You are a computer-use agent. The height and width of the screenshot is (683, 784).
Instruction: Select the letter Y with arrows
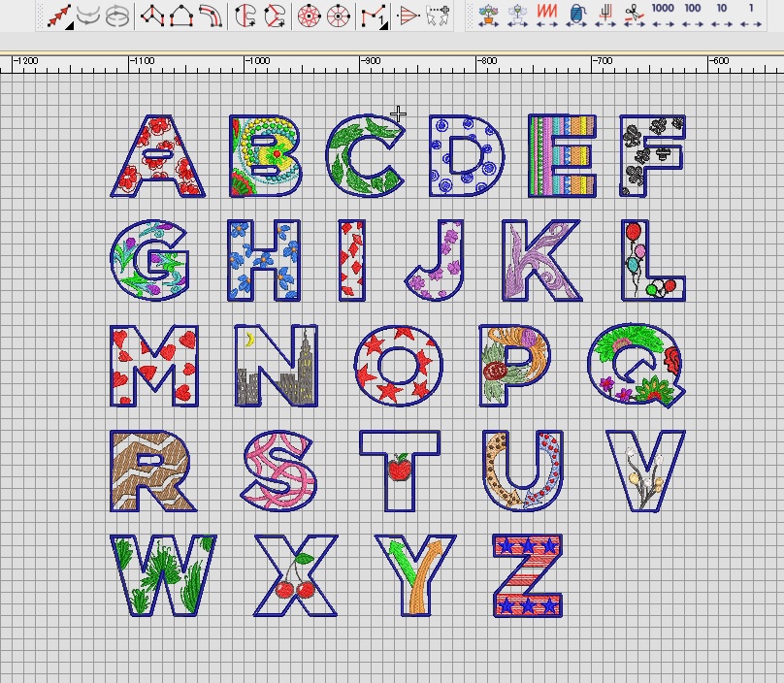point(415,576)
